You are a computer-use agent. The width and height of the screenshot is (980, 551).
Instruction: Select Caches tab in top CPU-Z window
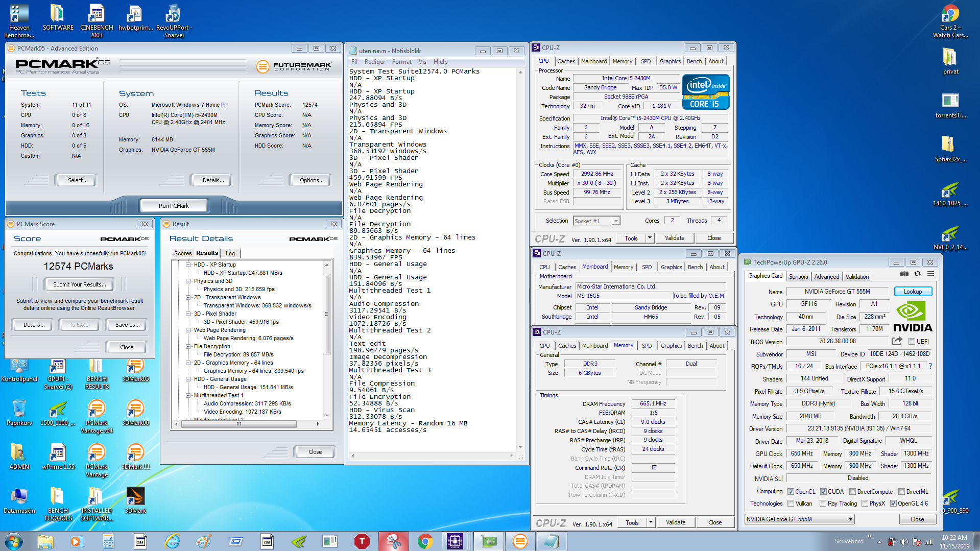pyautogui.click(x=566, y=61)
